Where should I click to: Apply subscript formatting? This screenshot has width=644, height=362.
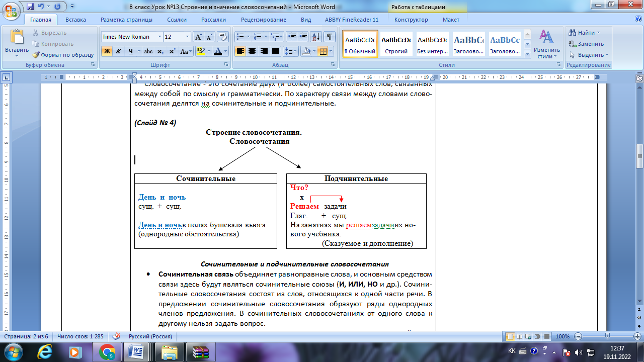tap(160, 51)
